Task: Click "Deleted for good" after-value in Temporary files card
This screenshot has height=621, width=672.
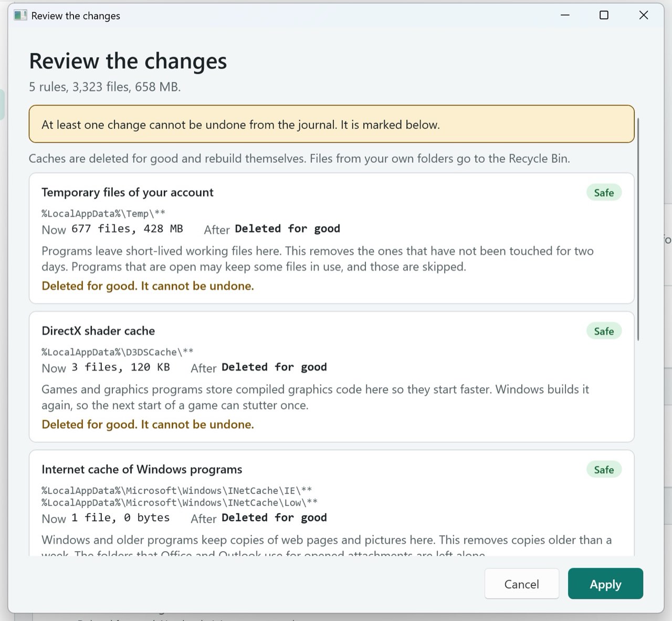Action: point(288,229)
